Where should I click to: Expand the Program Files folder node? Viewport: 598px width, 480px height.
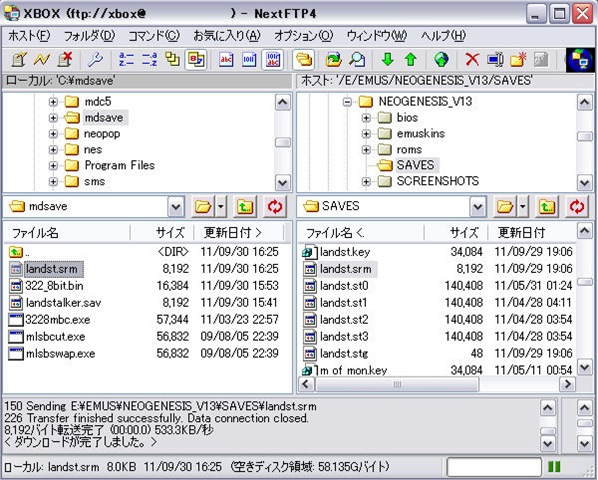click(x=53, y=165)
